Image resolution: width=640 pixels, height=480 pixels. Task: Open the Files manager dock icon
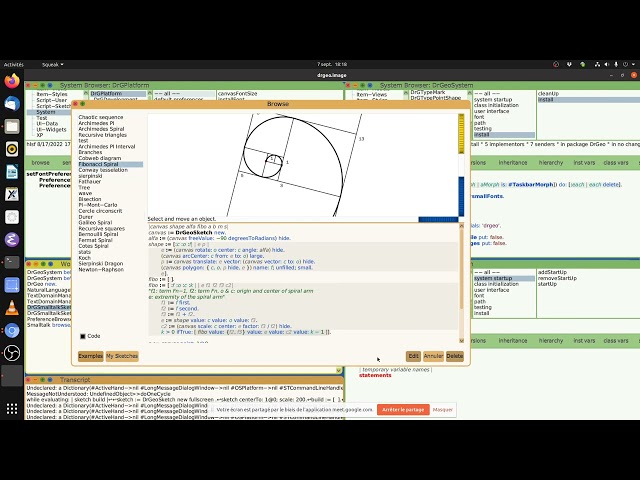(x=12, y=127)
